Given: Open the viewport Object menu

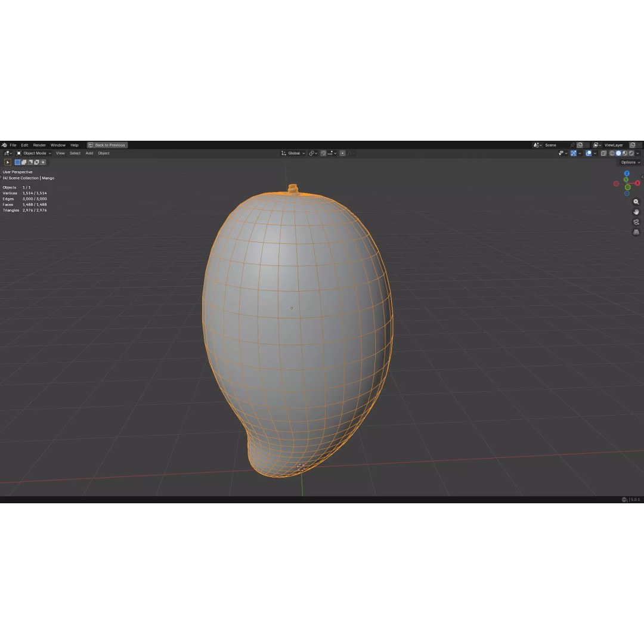Looking at the screenshot, I should click(104, 153).
